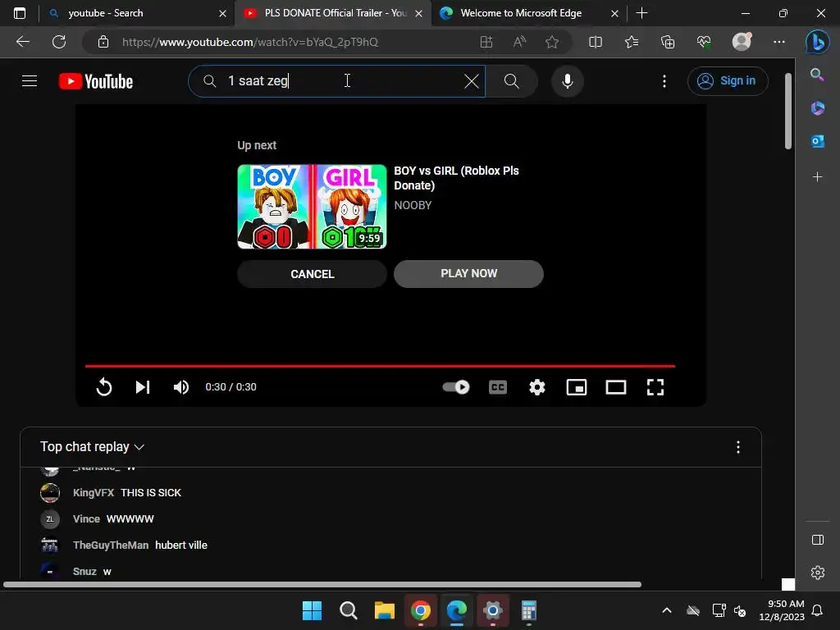This screenshot has height=630, width=840.
Task: Open chat replay options menu
Action: pyautogui.click(x=738, y=447)
